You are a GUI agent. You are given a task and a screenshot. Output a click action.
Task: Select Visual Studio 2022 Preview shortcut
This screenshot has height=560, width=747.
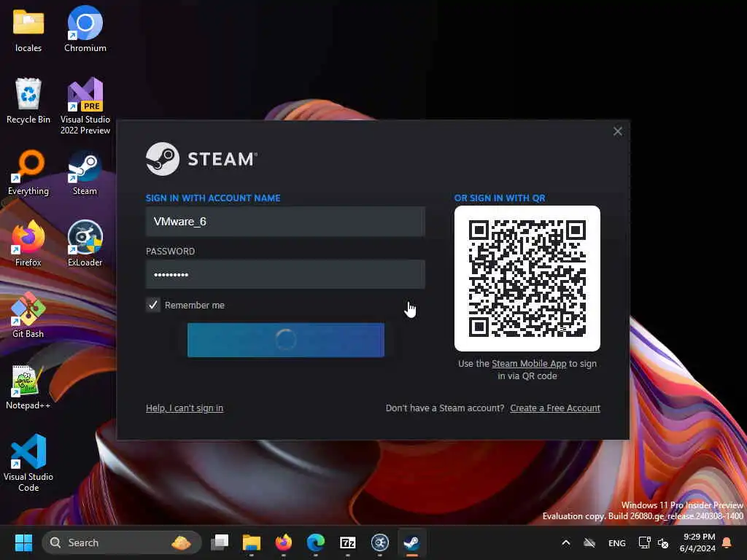pos(85,106)
